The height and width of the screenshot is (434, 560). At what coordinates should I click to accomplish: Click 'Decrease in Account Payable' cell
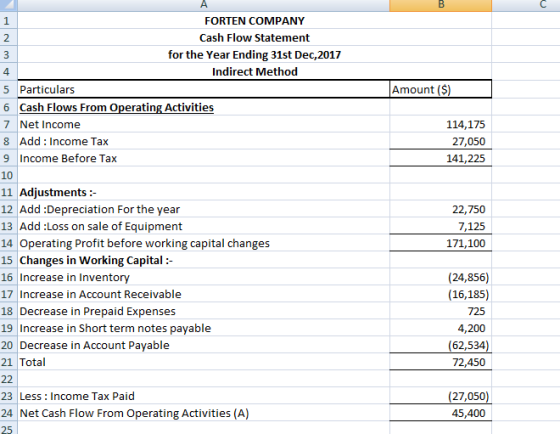(204, 345)
